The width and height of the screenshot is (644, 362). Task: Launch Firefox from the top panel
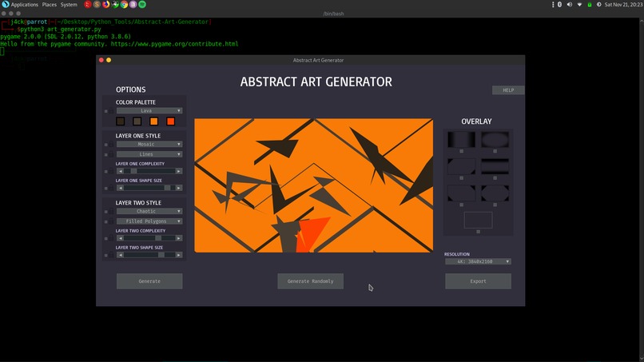point(106,5)
